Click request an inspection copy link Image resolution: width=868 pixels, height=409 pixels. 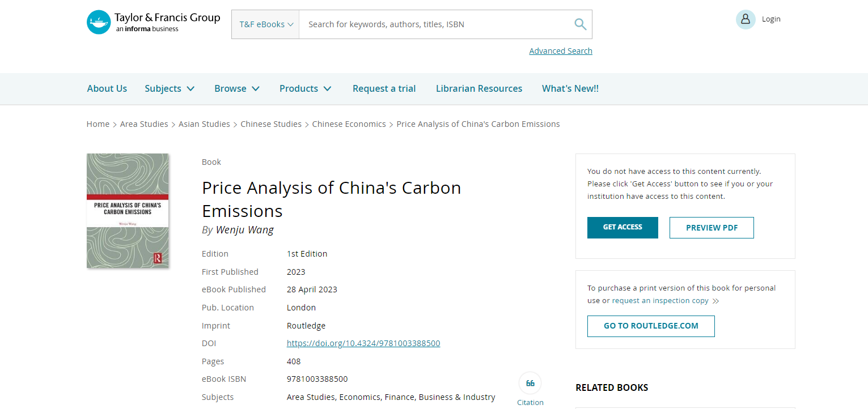660,301
